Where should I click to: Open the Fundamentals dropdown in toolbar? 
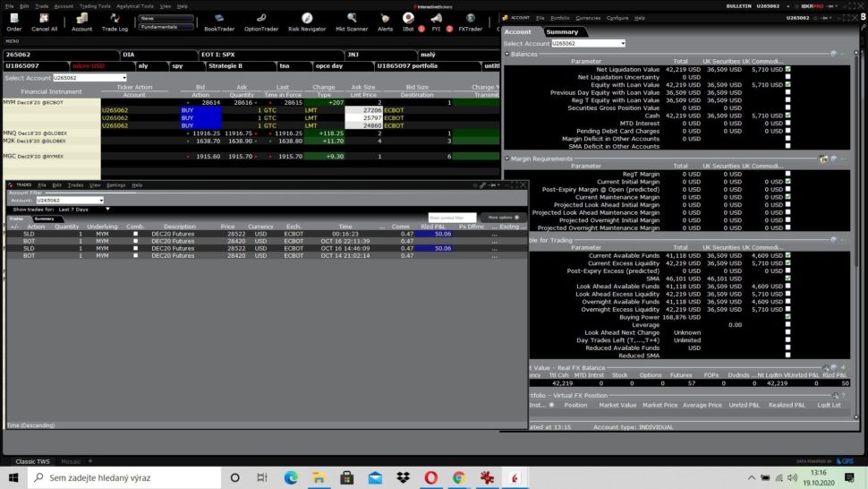[x=166, y=27]
